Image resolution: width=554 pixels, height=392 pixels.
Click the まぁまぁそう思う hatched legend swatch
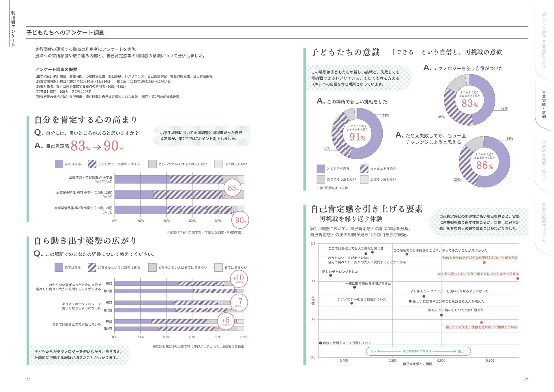tap(364, 169)
